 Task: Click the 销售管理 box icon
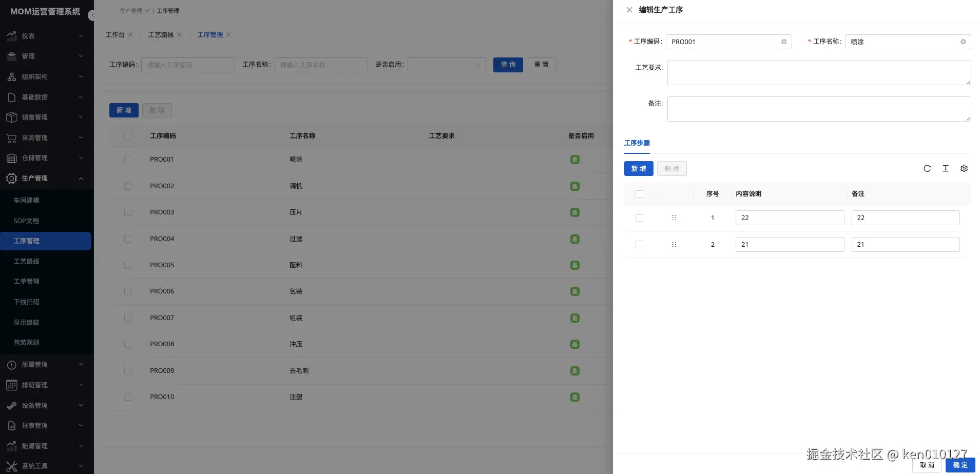[x=11, y=117]
